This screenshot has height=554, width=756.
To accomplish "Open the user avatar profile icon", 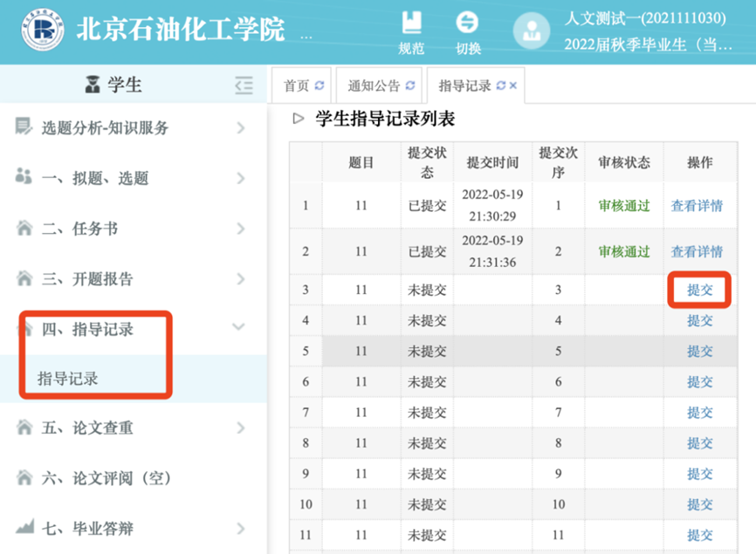I will (531, 31).
